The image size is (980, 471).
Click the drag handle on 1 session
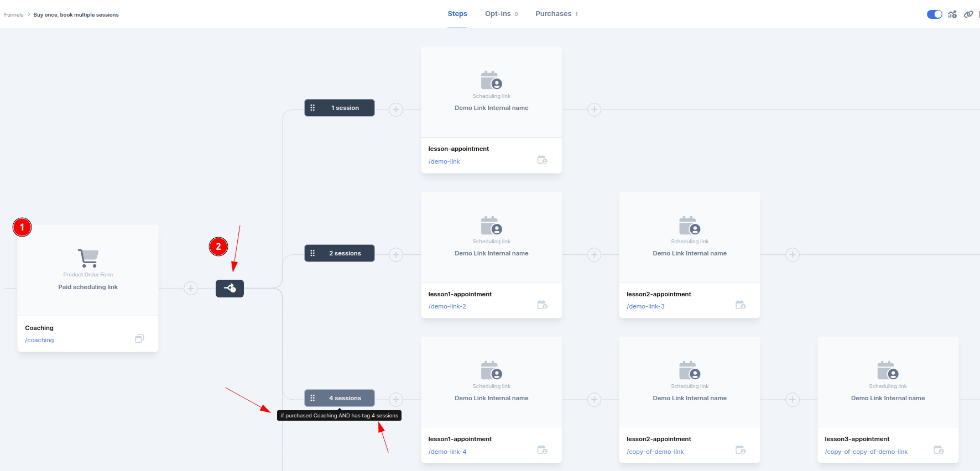(x=312, y=108)
